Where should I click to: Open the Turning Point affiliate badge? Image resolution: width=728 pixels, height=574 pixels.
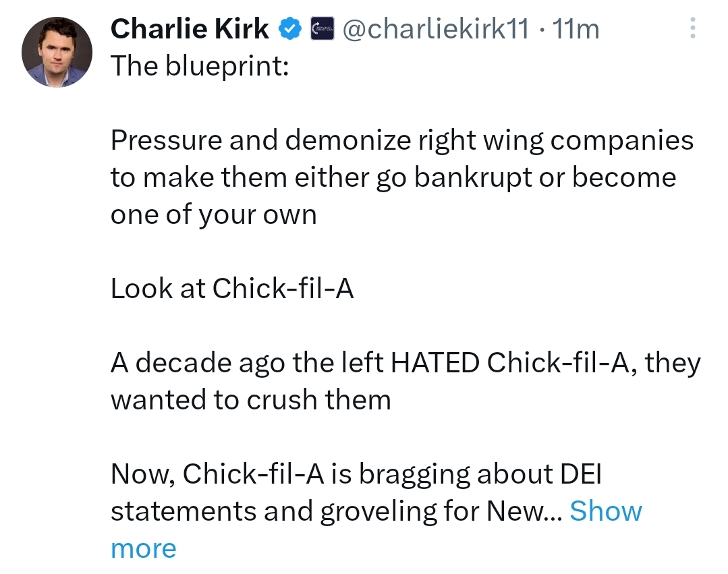[x=323, y=29]
